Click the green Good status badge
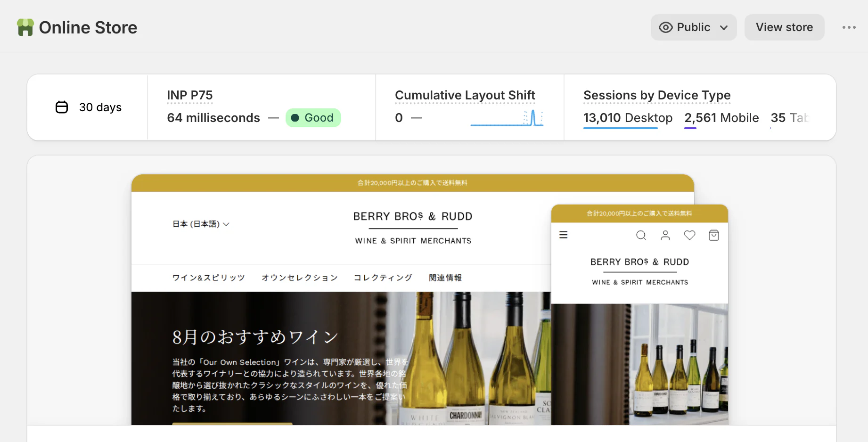Image resolution: width=868 pixels, height=442 pixels. (313, 118)
